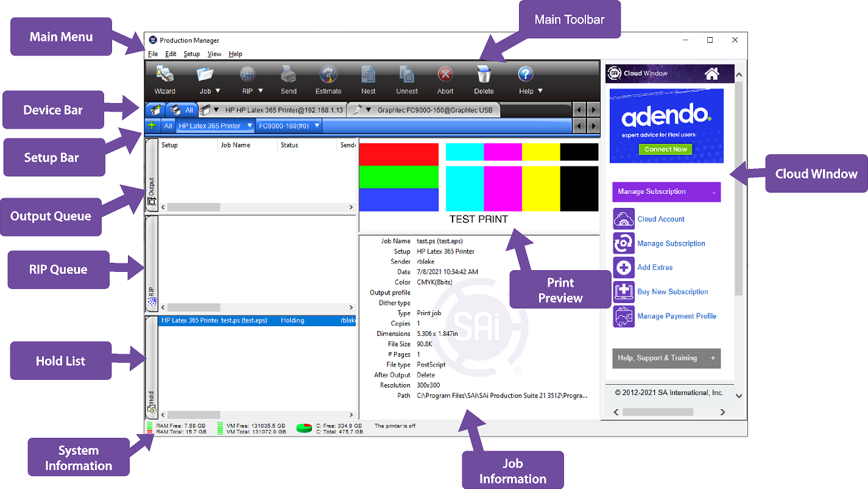Switch to the Hold list side tab

(151, 367)
